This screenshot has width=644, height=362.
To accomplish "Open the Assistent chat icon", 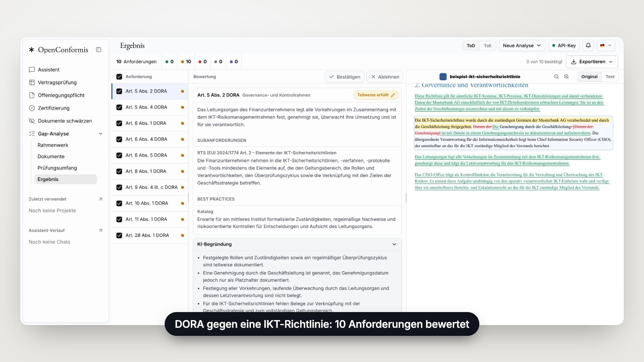I will click(32, 70).
